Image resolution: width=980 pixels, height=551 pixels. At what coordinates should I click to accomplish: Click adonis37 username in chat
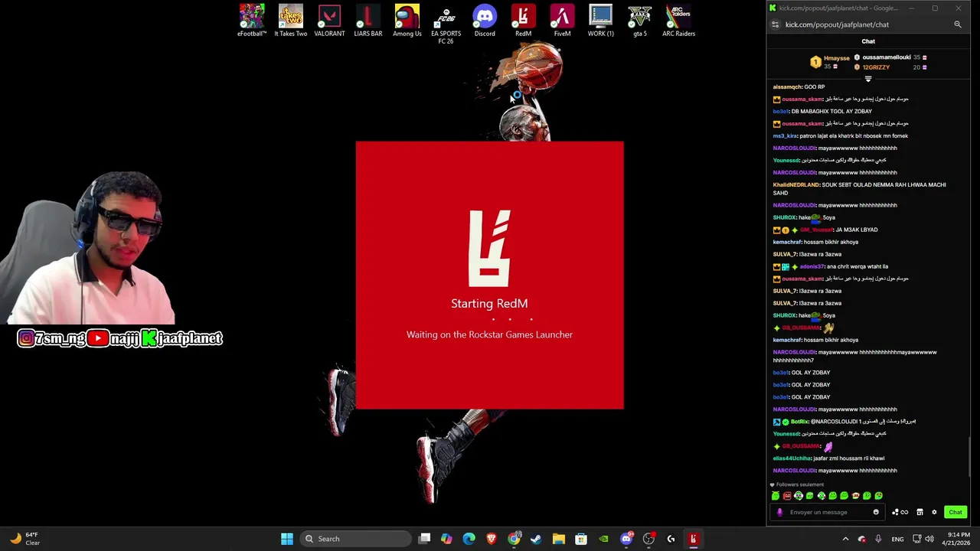812,266
